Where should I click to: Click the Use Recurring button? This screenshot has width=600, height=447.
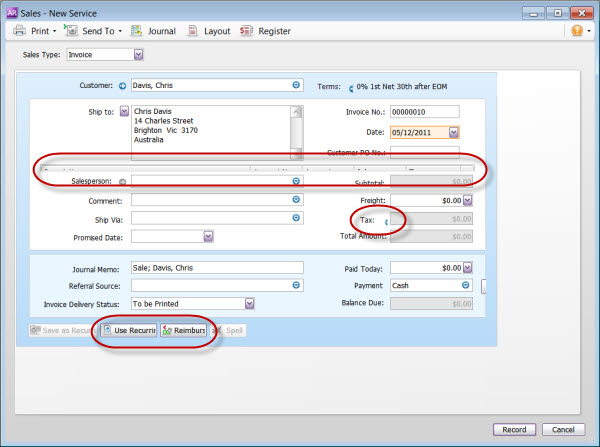click(128, 330)
